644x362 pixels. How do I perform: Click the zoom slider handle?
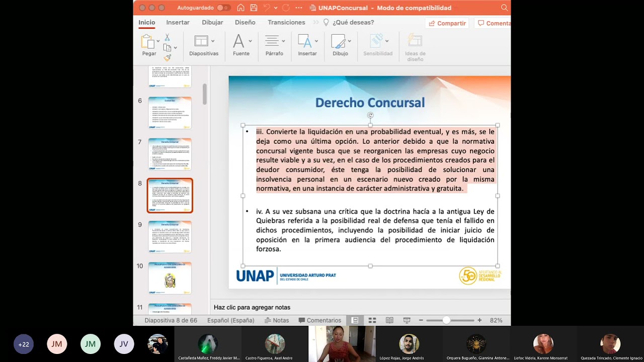(x=446, y=320)
